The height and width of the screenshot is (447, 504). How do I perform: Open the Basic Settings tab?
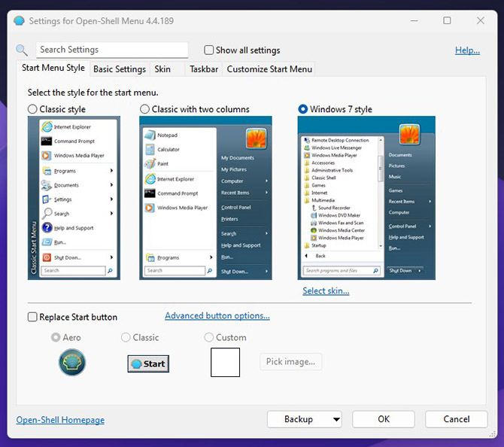pos(120,69)
